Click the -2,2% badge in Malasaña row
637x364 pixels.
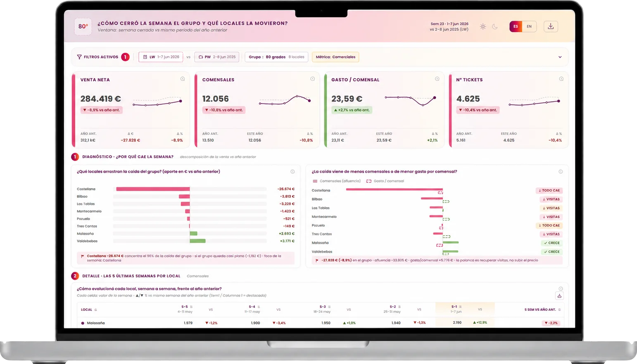[x=551, y=323]
